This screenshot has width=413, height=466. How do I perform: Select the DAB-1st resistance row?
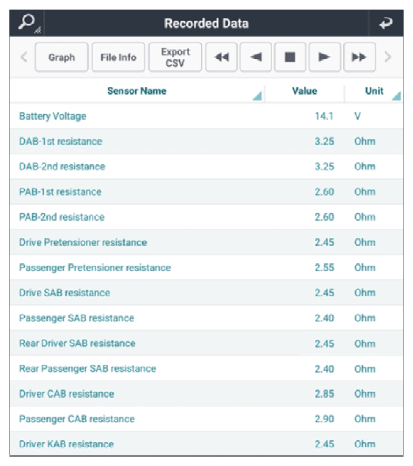pos(206,141)
